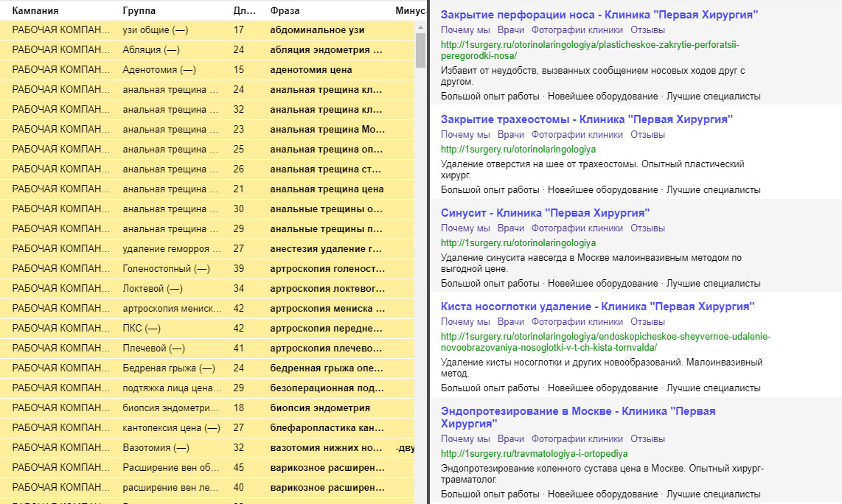Select phrase абляция эндометрия

click(327, 50)
